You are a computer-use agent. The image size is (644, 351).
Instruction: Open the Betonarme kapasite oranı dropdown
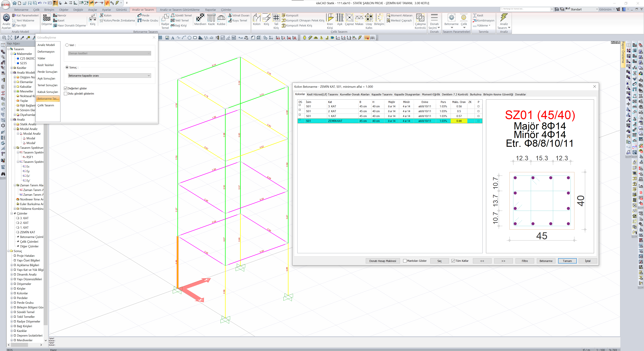click(110, 76)
